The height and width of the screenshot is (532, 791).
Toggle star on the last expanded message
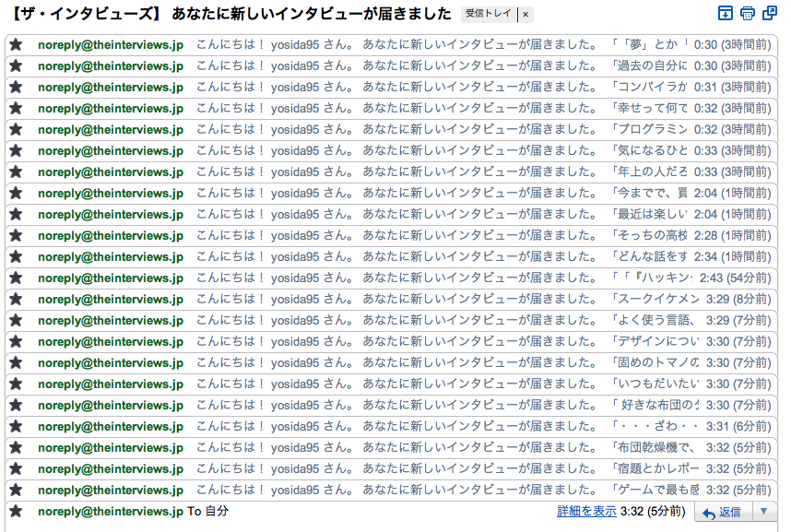tap(16, 512)
